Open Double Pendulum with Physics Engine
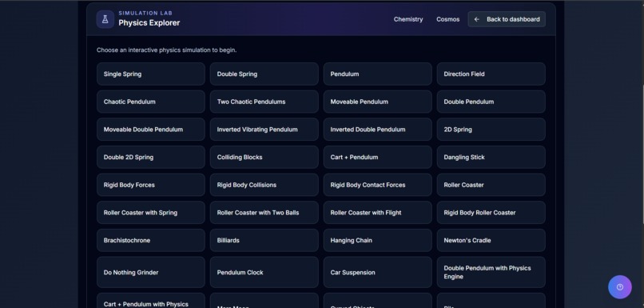The height and width of the screenshot is (308, 644). pyautogui.click(x=491, y=272)
